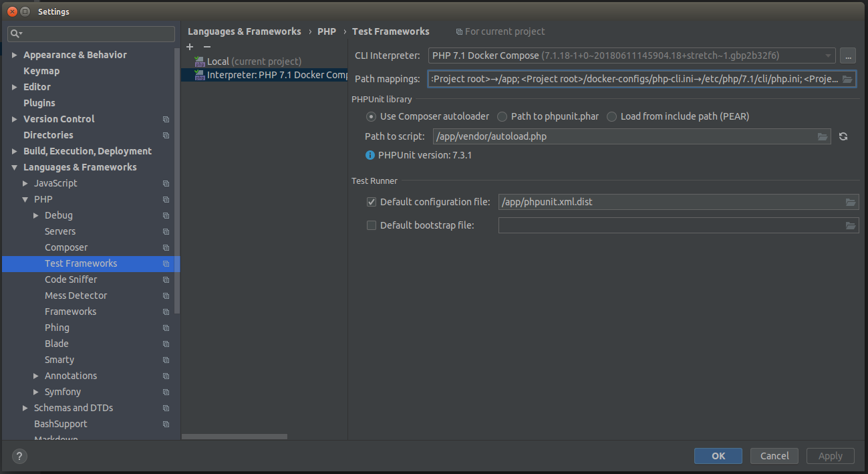Click the minus icon to remove configuration
The height and width of the screenshot is (474, 868).
[x=207, y=47]
